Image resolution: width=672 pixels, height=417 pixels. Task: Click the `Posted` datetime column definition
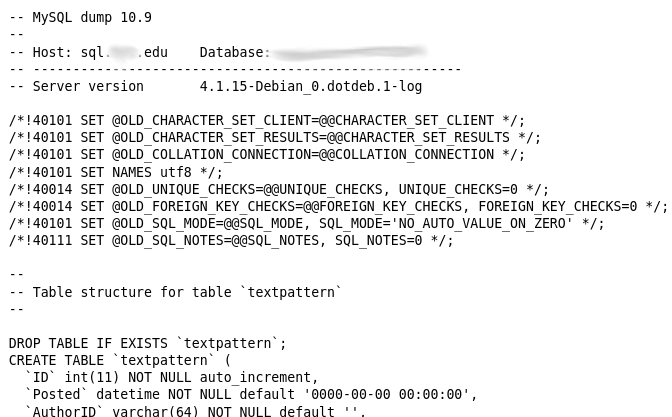(251, 395)
